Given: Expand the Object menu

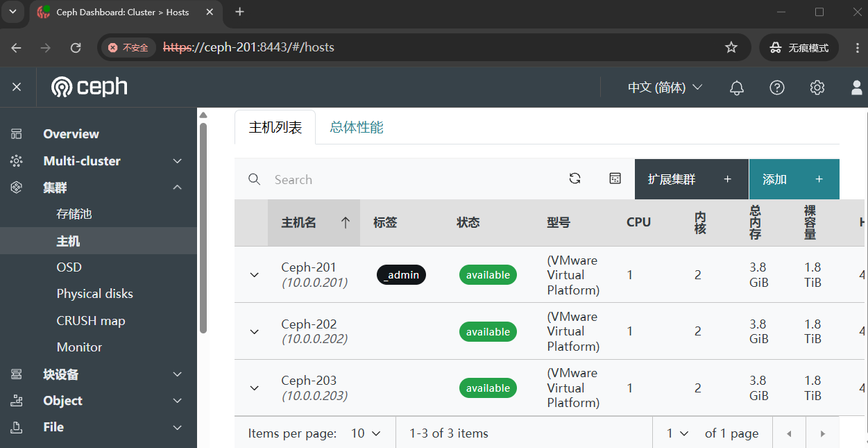Looking at the screenshot, I should tap(177, 401).
